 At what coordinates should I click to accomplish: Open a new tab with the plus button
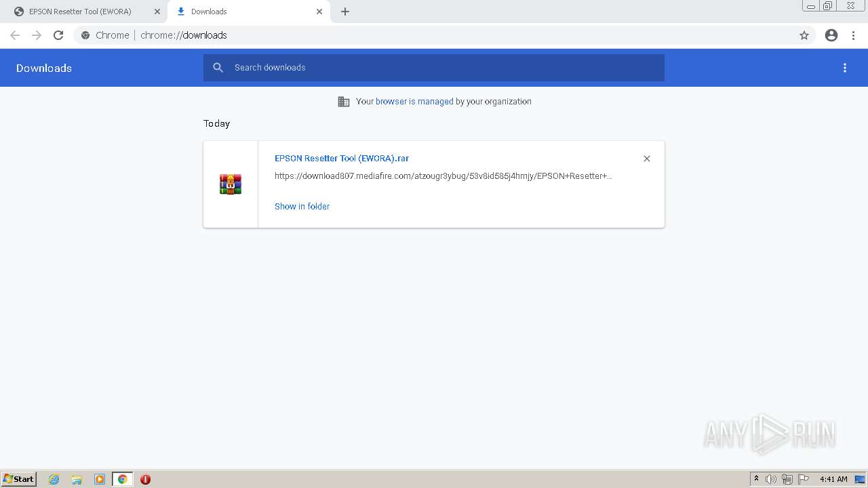tap(345, 12)
